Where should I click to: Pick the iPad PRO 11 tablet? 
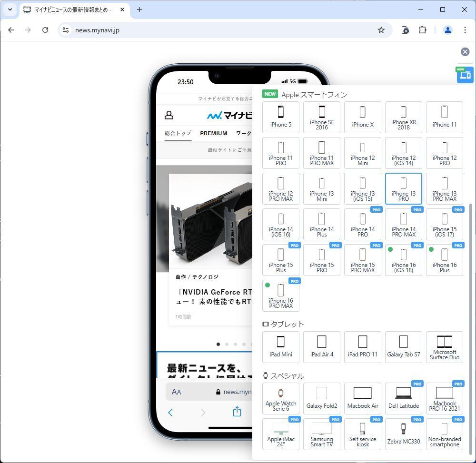(x=362, y=347)
